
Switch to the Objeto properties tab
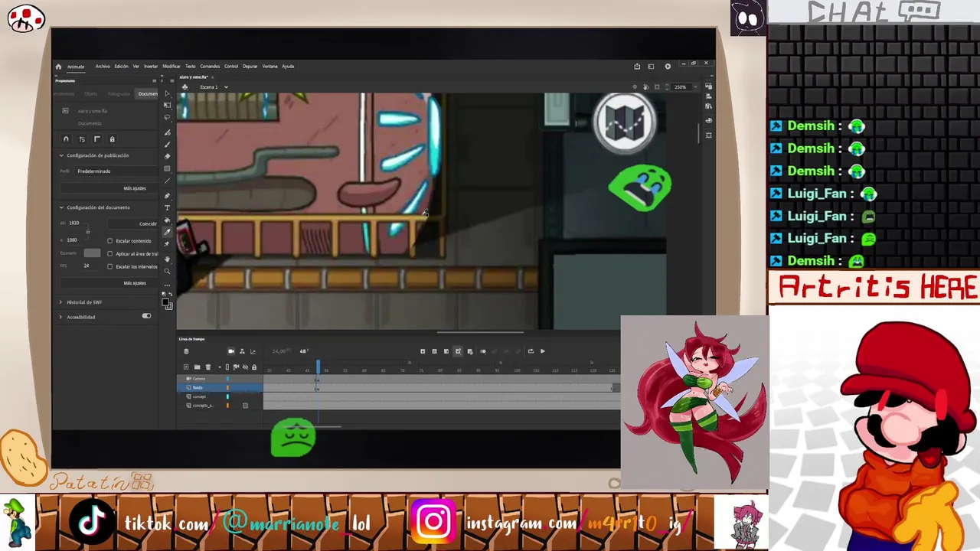[91, 94]
